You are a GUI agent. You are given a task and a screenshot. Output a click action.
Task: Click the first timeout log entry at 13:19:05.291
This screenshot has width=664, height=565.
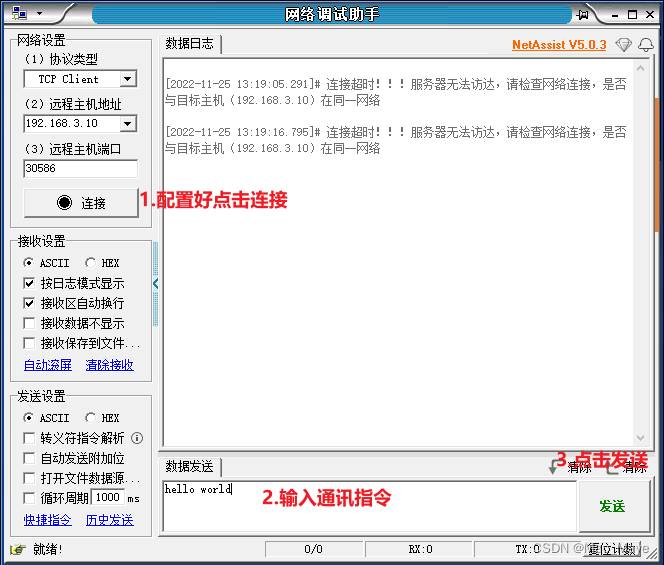pos(396,92)
